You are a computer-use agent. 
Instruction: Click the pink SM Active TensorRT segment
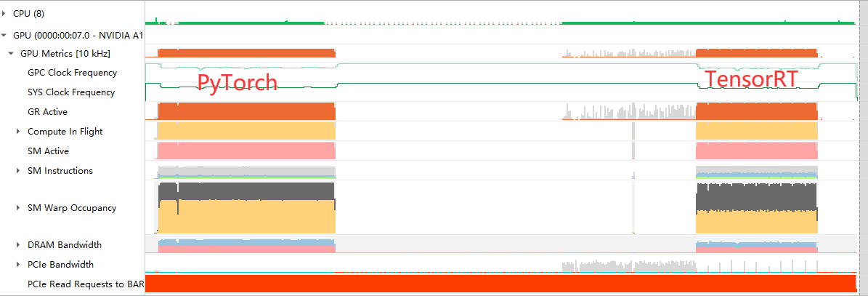756,151
